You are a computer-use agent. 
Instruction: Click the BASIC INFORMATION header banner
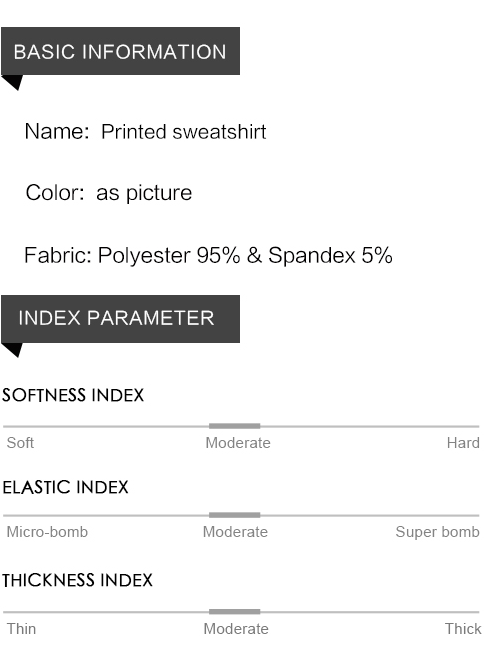pos(120,51)
